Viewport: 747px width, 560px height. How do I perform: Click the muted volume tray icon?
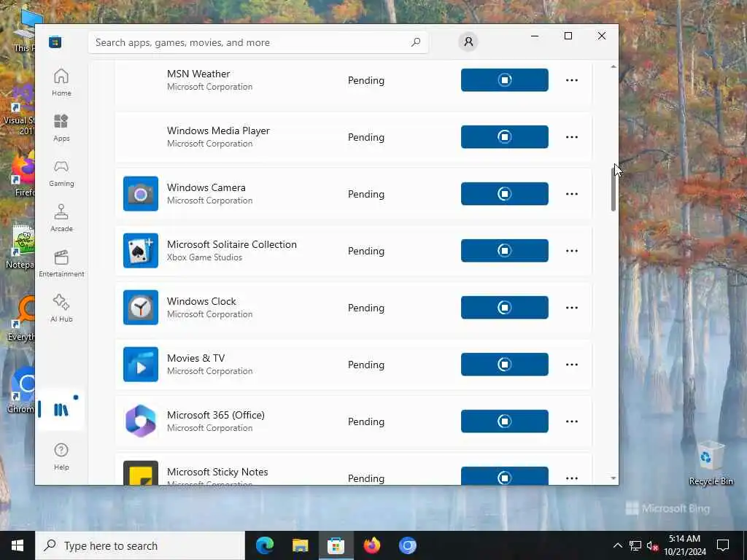coord(652,545)
